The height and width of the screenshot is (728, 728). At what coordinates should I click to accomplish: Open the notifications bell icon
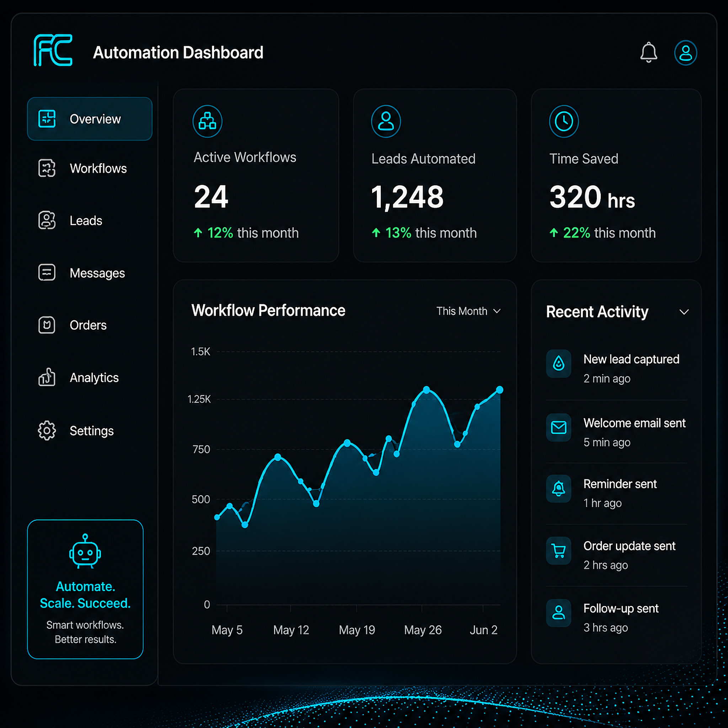point(648,52)
